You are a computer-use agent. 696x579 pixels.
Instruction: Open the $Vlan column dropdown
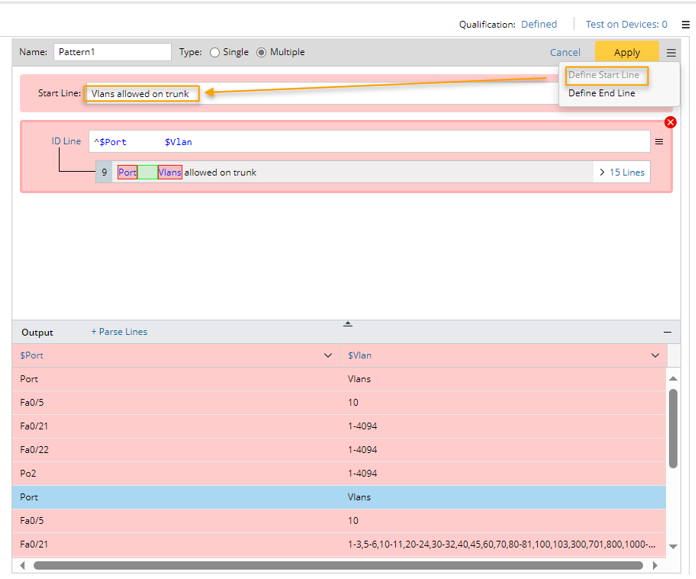pyautogui.click(x=656, y=356)
